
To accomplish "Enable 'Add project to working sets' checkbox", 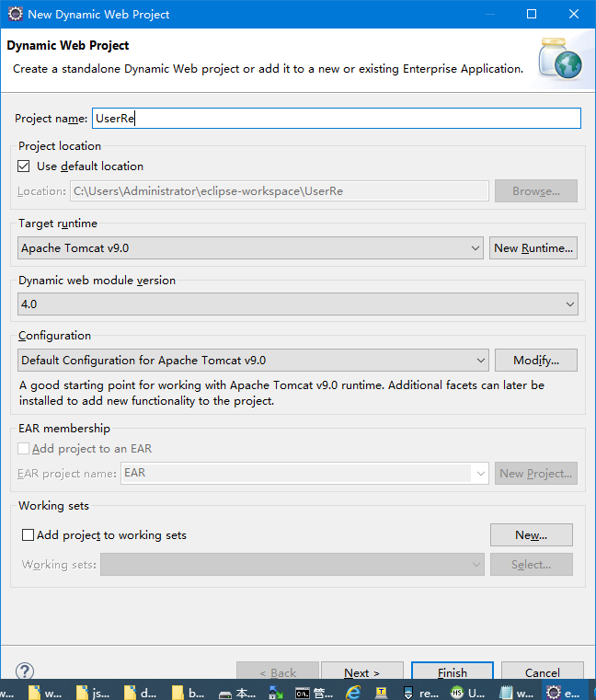I will coord(28,534).
